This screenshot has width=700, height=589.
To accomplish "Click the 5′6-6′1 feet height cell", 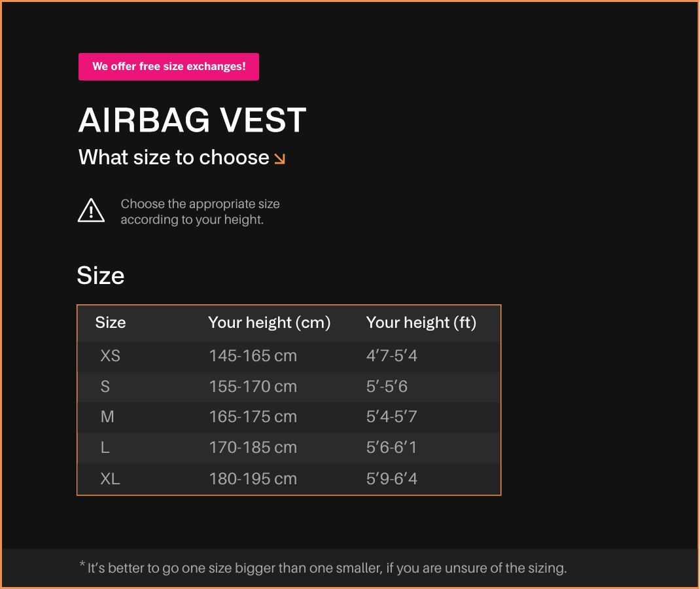I will coord(391,448).
